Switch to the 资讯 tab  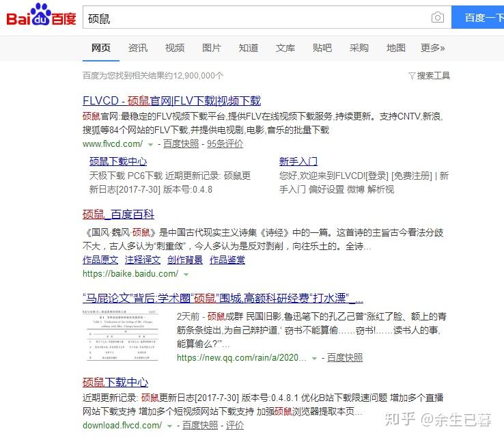coord(138,48)
